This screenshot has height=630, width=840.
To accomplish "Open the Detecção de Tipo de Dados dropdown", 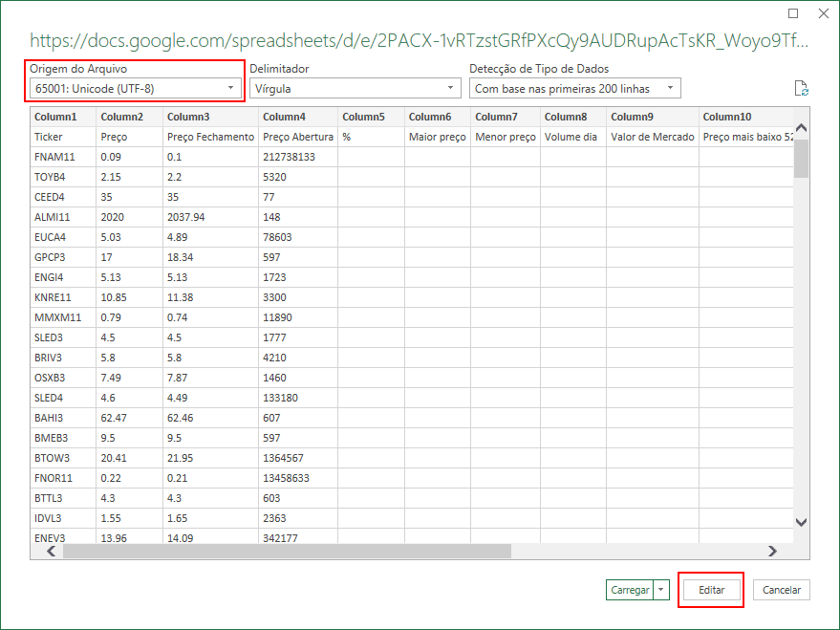I will [574, 89].
